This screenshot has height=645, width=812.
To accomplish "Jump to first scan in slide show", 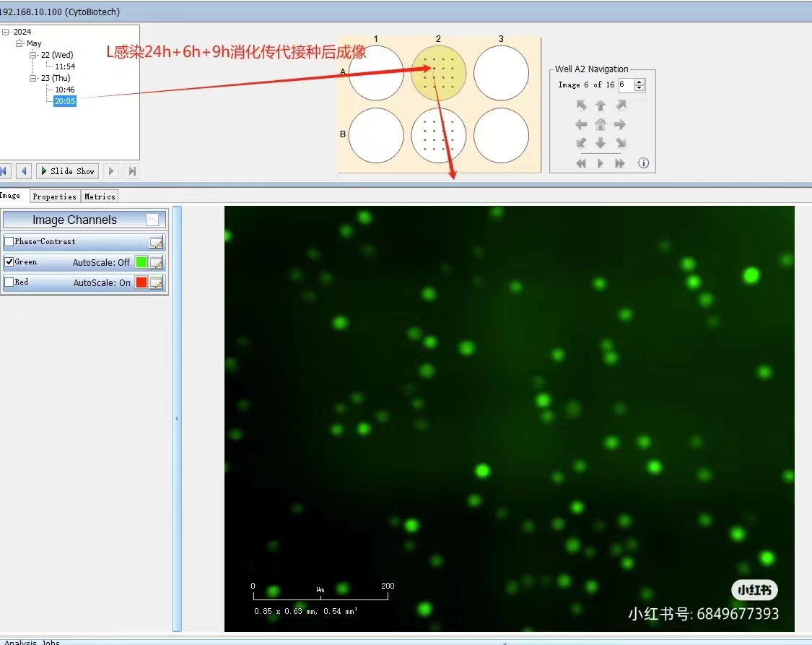I will 4,171.
